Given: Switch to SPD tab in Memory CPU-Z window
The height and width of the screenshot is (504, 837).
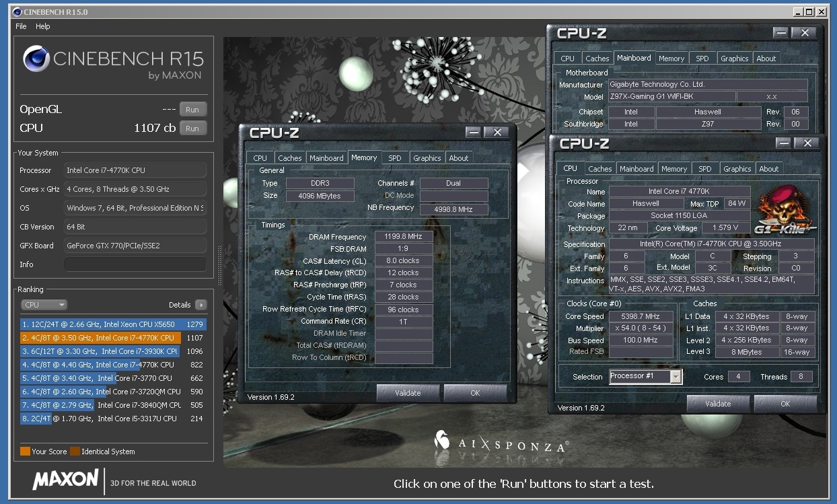Looking at the screenshot, I should tap(395, 158).
